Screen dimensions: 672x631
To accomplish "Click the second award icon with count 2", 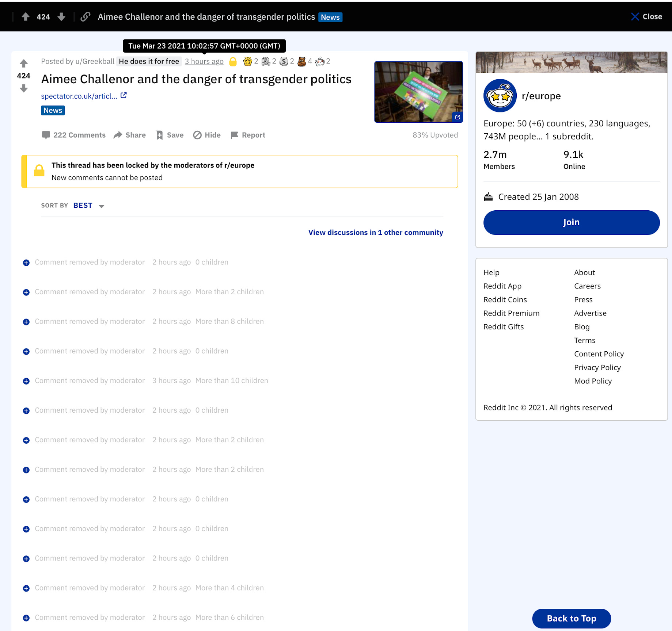I will [x=266, y=61].
